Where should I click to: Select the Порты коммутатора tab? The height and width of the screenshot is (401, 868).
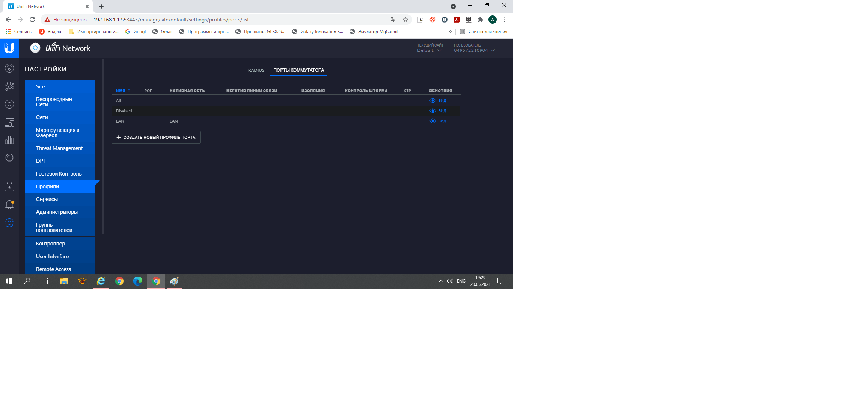[x=298, y=70]
